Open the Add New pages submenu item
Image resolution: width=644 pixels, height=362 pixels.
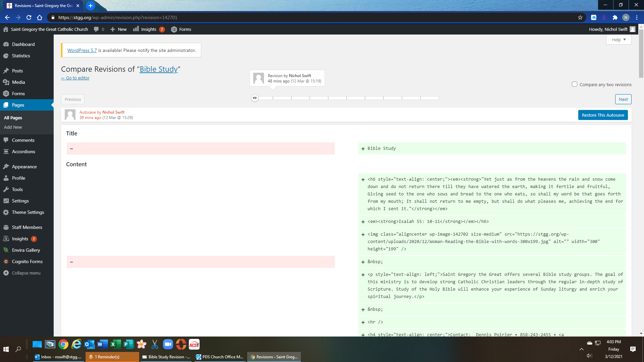tap(13, 127)
